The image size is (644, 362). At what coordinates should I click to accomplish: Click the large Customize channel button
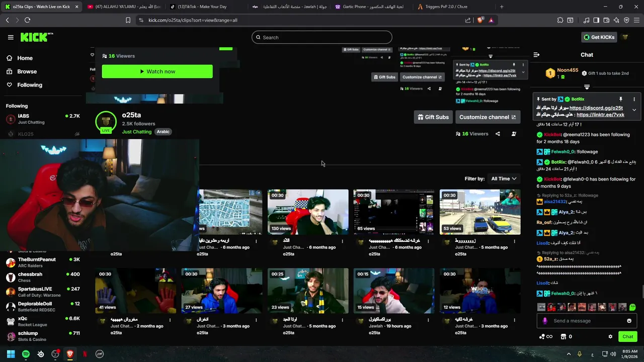pos(488,117)
